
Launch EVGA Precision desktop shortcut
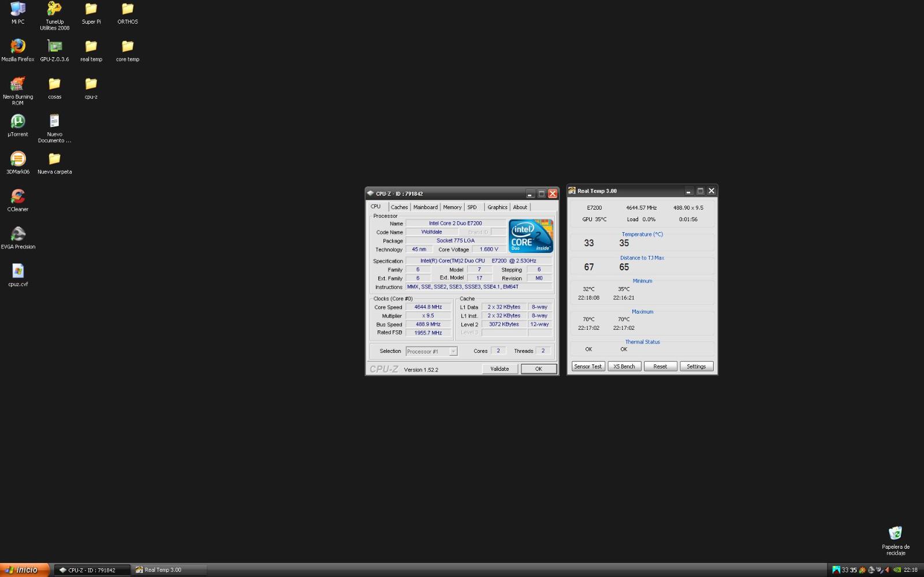(x=18, y=237)
